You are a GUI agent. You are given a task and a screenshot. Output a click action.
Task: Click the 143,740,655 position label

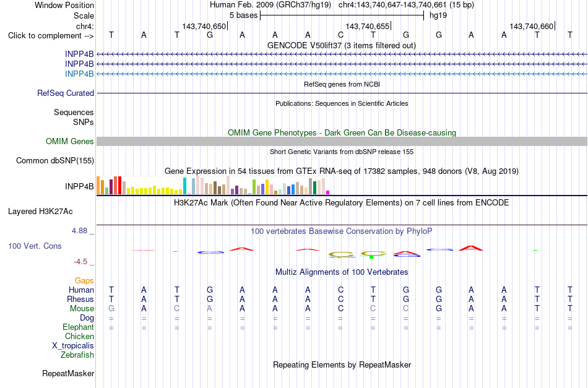(x=368, y=26)
